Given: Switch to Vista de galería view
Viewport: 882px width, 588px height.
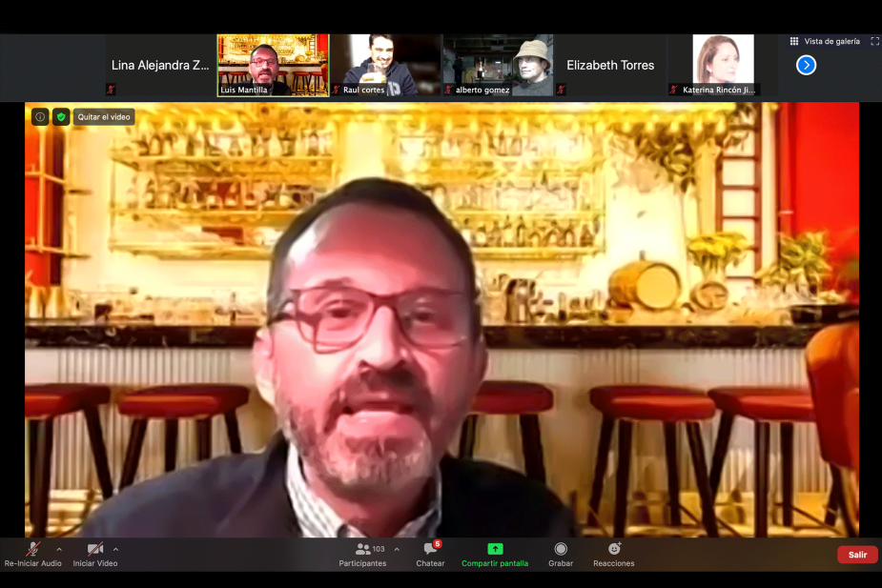Looking at the screenshot, I should [x=825, y=41].
